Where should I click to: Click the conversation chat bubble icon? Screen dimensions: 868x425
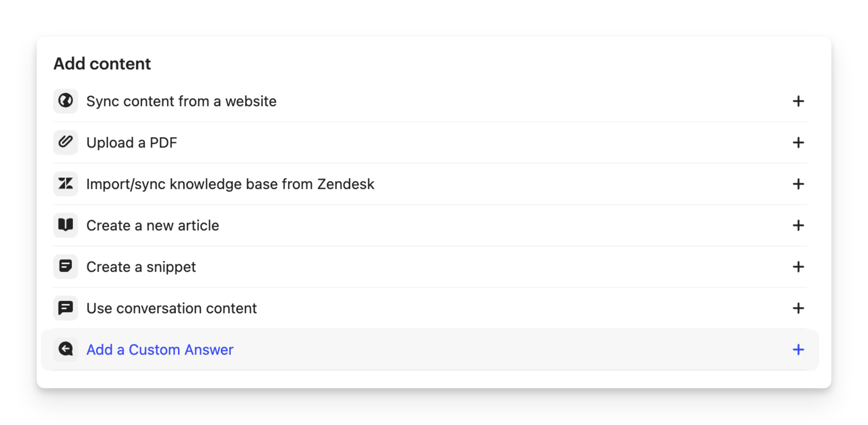pyautogui.click(x=66, y=308)
